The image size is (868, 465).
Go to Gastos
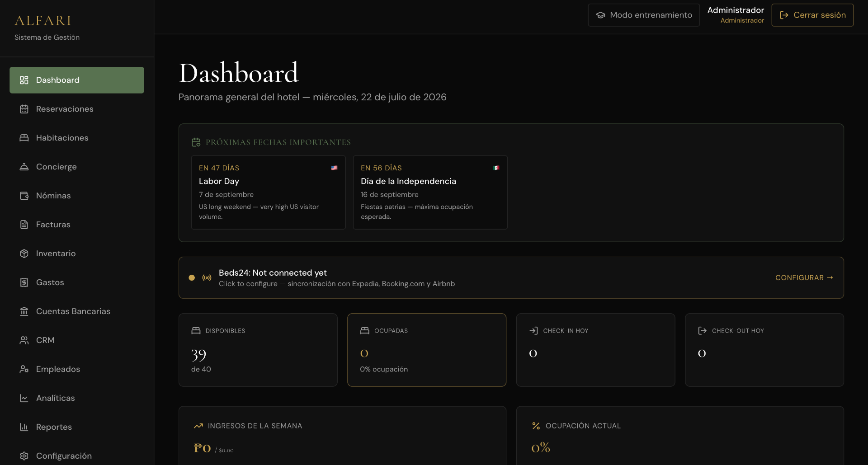pos(77,282)
